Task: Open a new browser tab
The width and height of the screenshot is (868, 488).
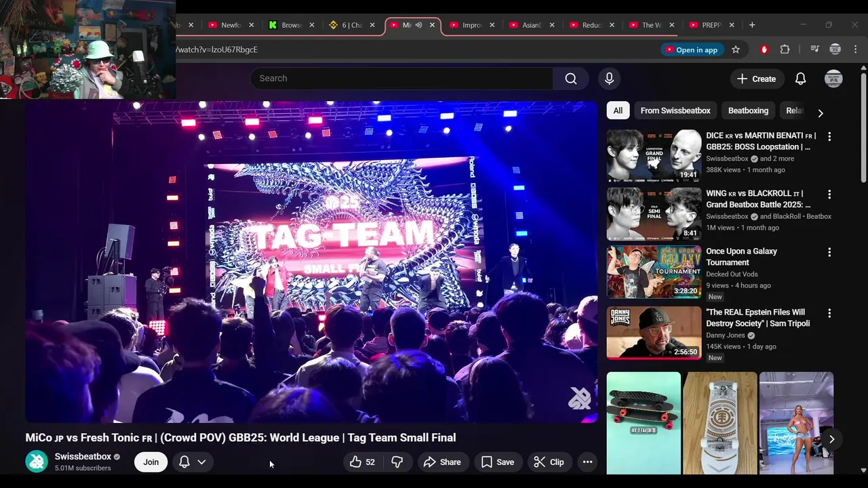Action: click(x=751, y=25)
